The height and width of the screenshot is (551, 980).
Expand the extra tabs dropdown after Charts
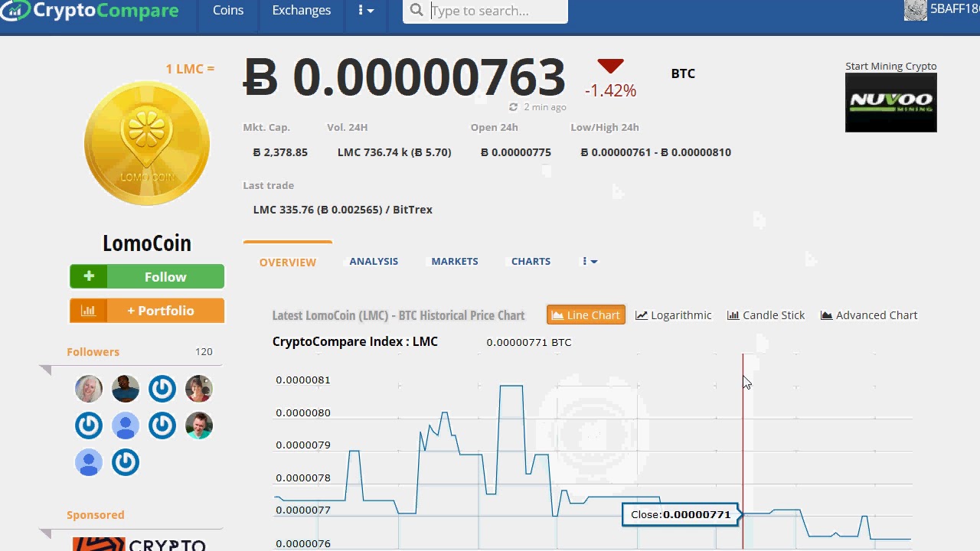pos(590,261)
